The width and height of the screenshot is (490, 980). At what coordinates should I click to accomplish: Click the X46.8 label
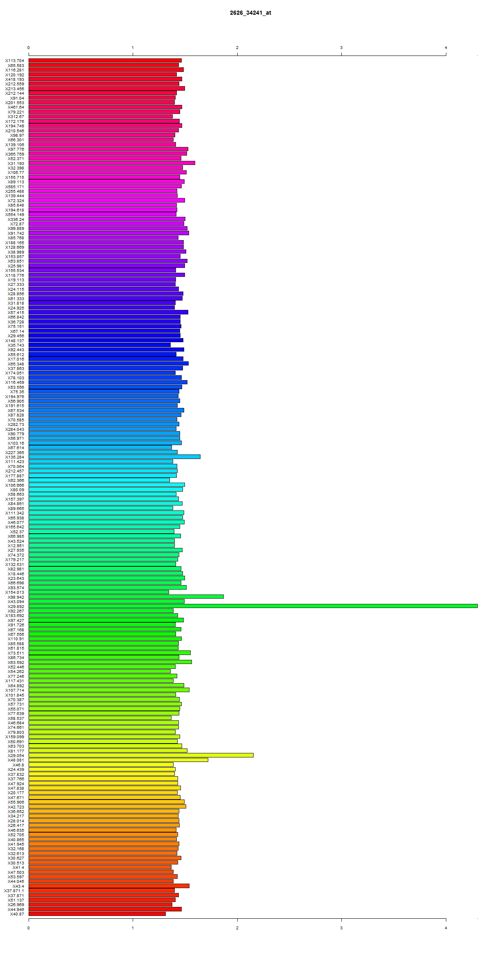click(x=18, y=765)
